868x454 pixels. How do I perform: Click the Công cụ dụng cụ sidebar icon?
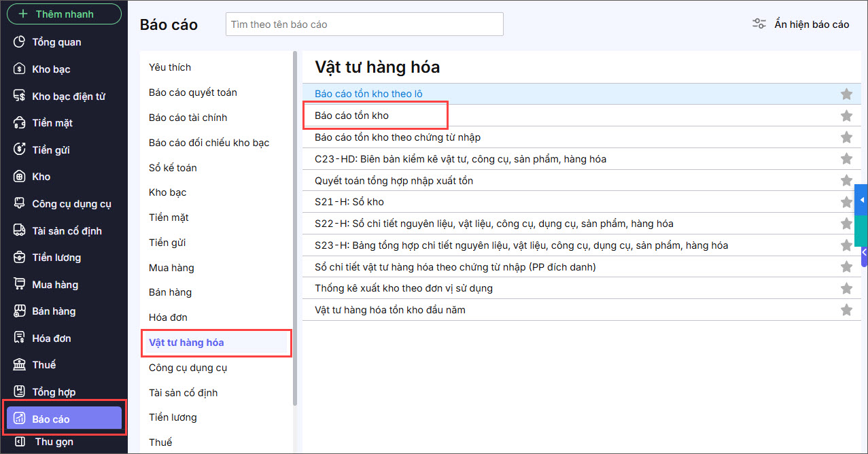coord(20,203)
